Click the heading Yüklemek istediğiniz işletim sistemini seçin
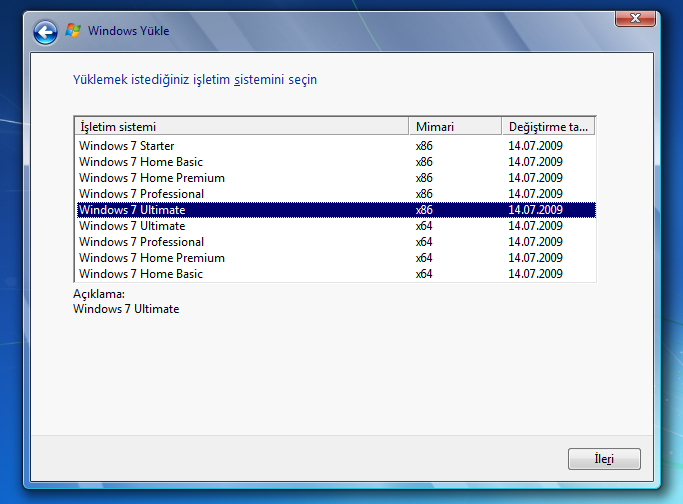Viewport: 683px width, 504px height. click(195, 80)
